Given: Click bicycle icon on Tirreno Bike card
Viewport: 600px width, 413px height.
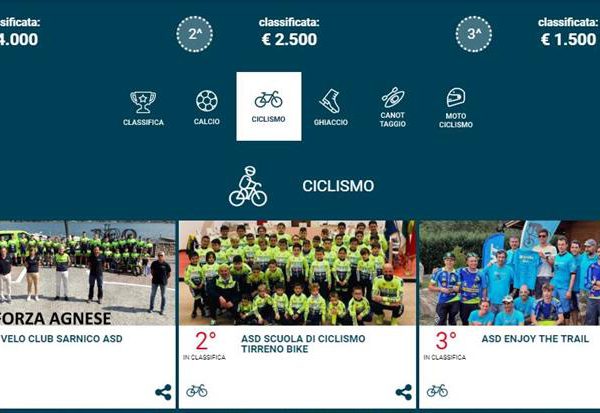Looking at the screenshot, I should 197,391.
